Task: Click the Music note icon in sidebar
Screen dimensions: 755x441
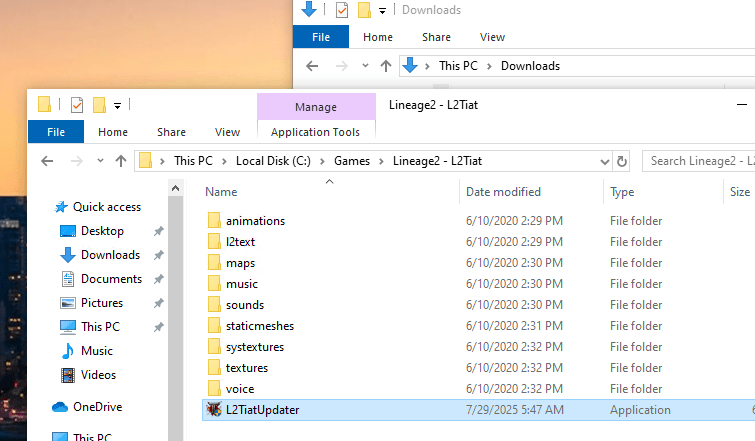Action: (x=68, y=351)
